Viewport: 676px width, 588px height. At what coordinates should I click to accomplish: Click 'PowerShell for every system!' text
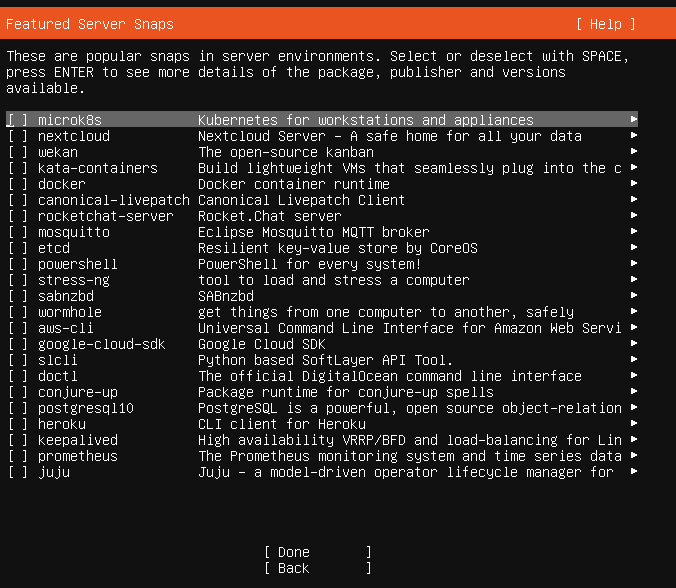click(309, 264)
